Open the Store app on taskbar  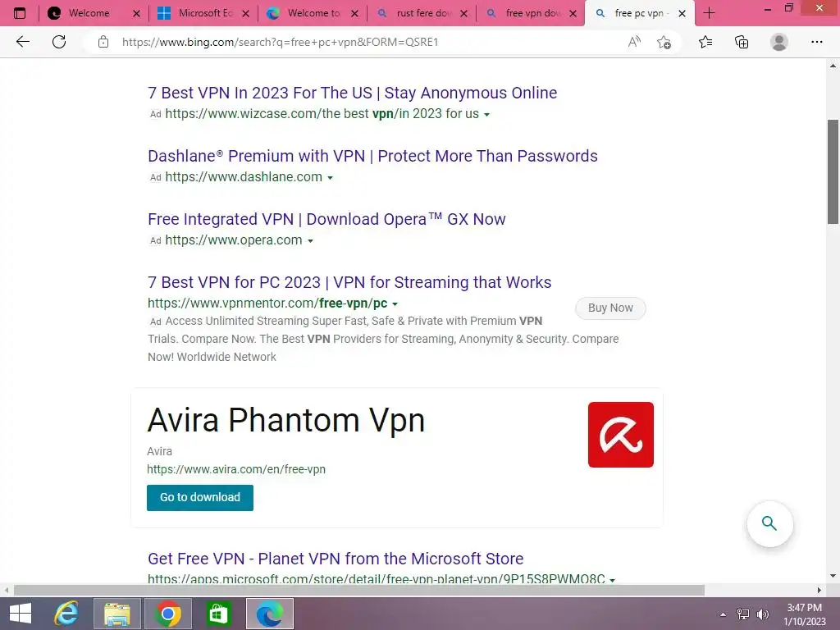[218, 614]
